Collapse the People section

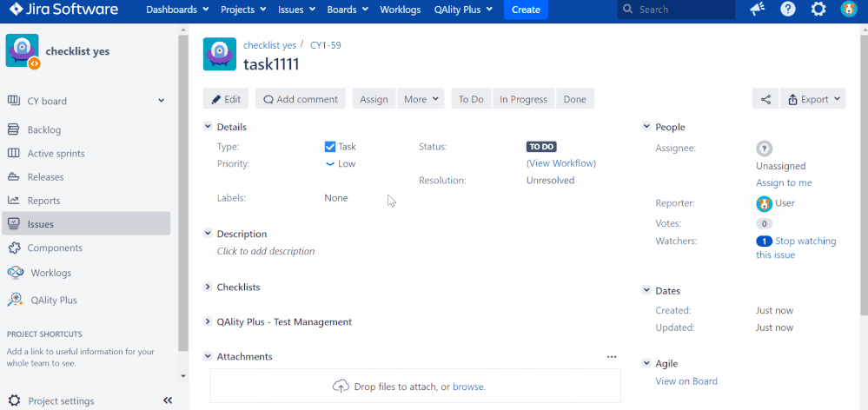[x=646, y=126]
